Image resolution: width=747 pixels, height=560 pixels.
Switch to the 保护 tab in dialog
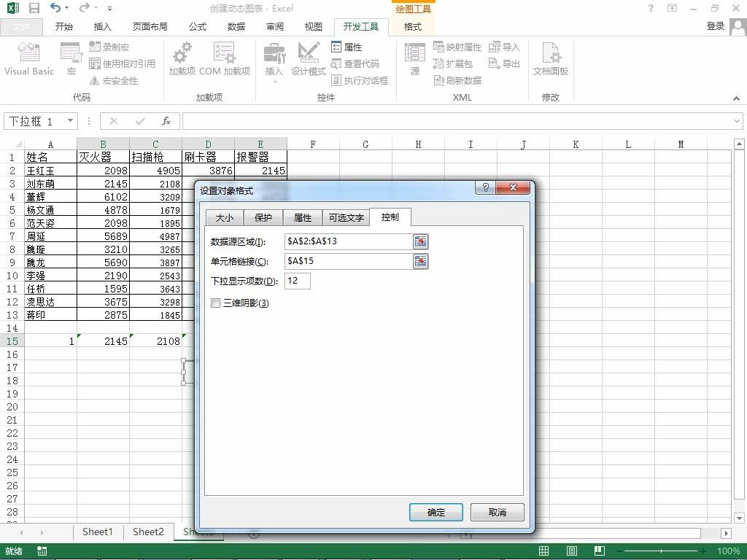(263, 217)
